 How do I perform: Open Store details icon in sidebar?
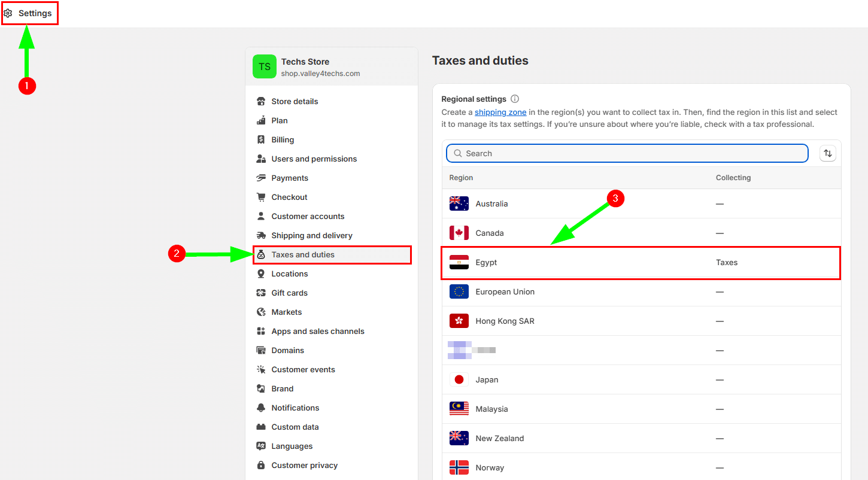(x=261, y=101)
